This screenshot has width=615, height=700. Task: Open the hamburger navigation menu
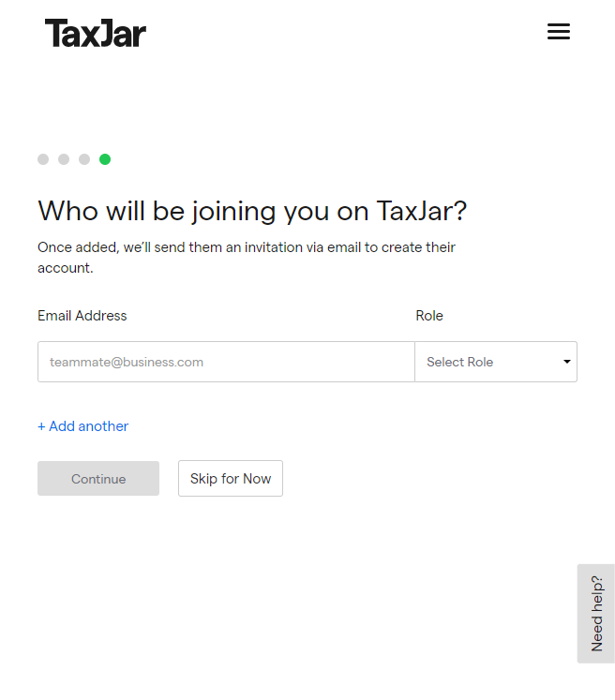click(x=558, y=31)
